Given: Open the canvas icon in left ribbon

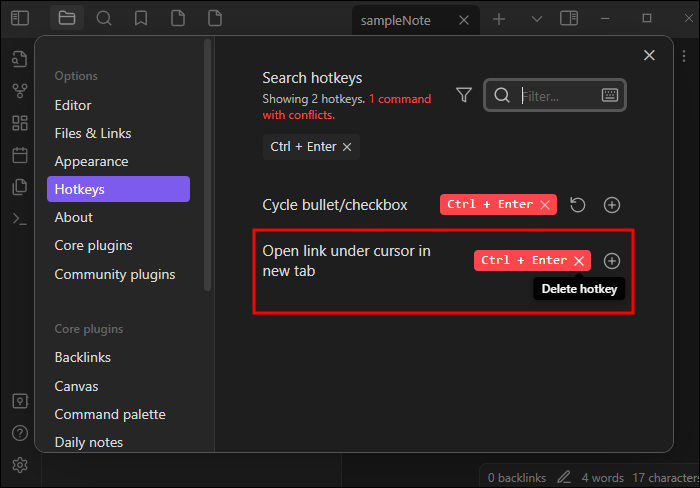Looking at the screenshot, I should coord(20,123).
